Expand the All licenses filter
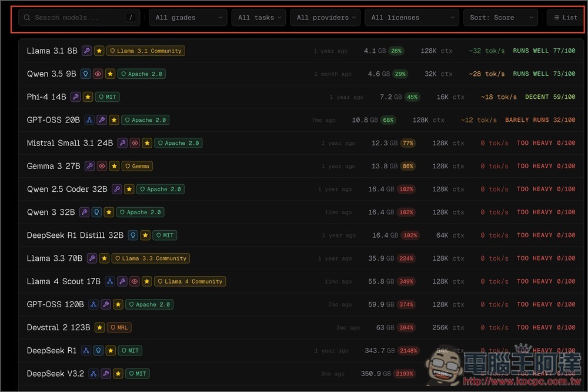588x392 pixels. (412, 18)
